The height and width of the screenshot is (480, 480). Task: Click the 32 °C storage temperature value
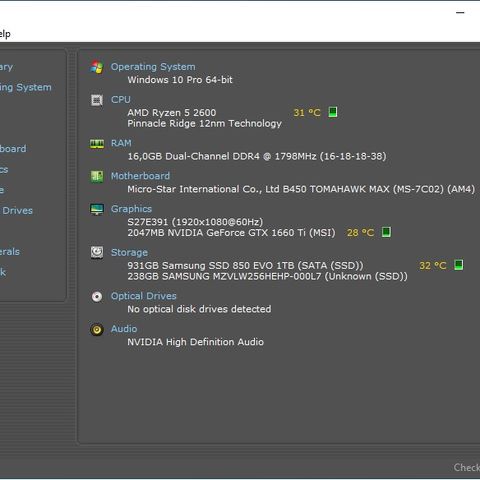[433, 266]
